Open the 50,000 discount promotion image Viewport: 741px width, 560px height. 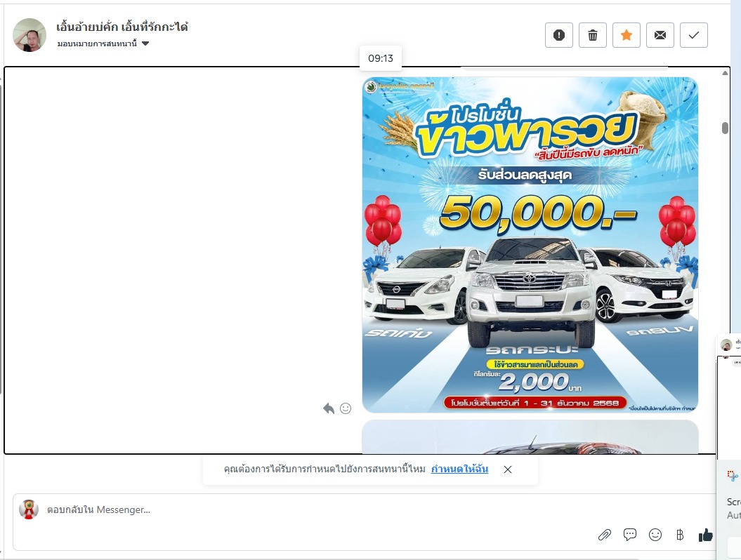click(x=530, y=245)
